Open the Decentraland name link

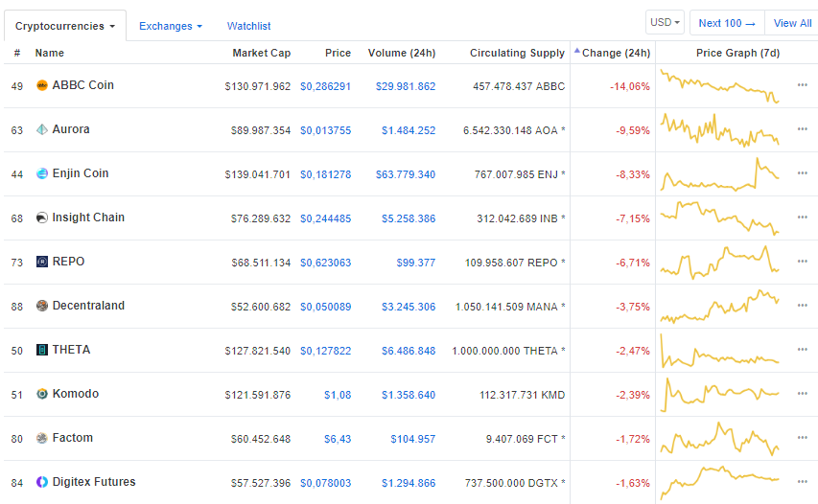coord(88,306)
